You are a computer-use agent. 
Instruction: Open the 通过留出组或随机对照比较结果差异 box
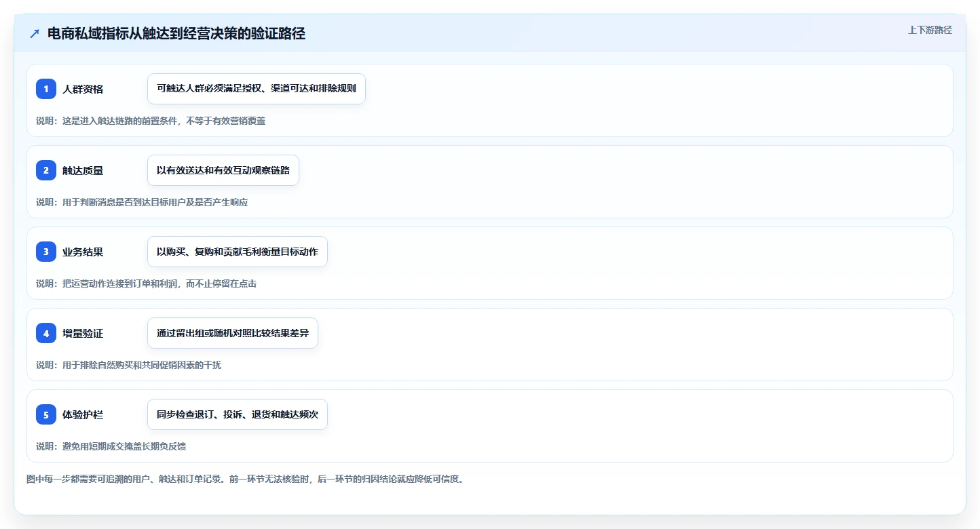(x=233, y=333)
